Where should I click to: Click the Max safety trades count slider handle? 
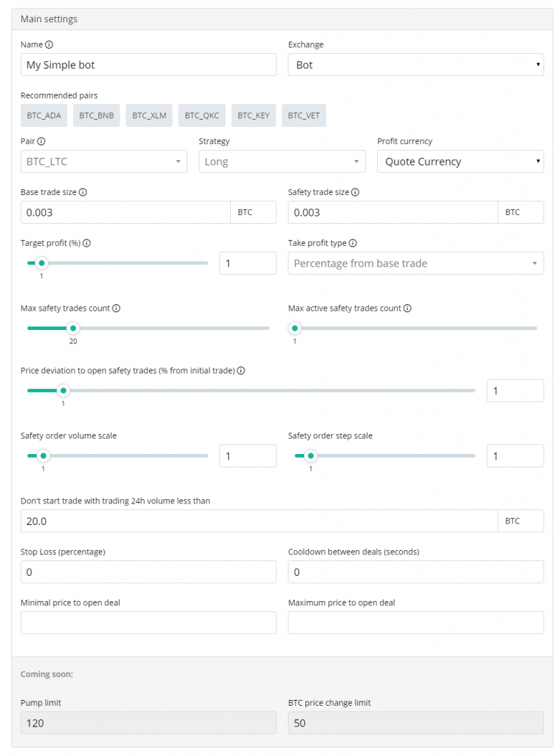[x=72, y=329]
